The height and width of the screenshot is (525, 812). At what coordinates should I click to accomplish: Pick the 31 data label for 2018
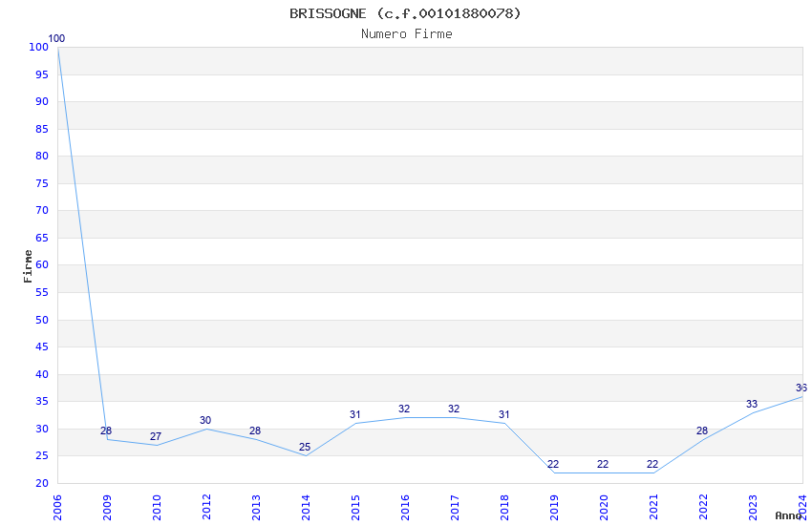[503, 414]
